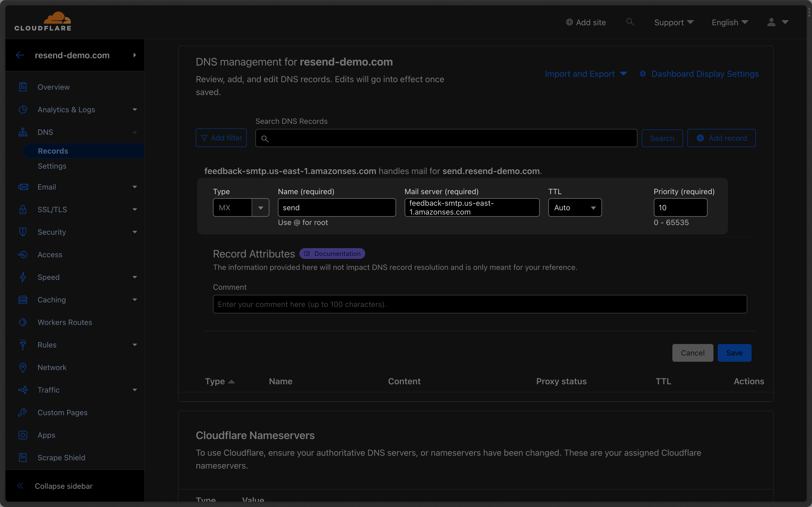Open the Import and Export dropdown

[x=586, y=74]
